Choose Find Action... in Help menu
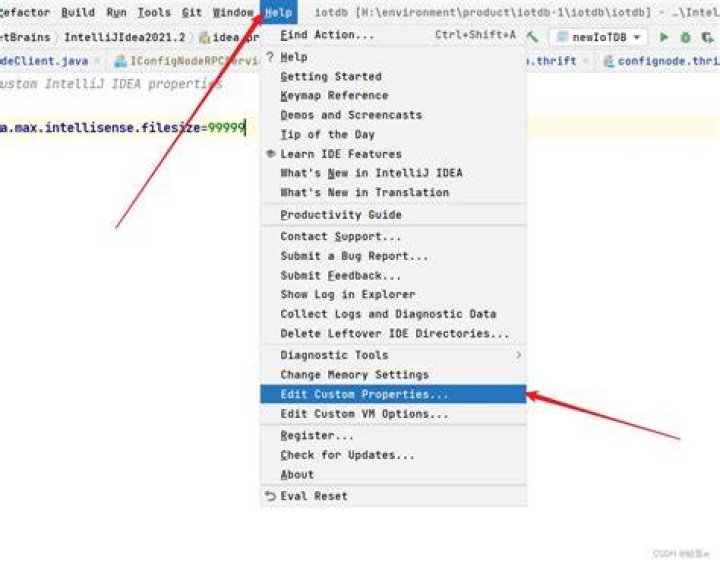720x564 pixels. coord(393,35)
